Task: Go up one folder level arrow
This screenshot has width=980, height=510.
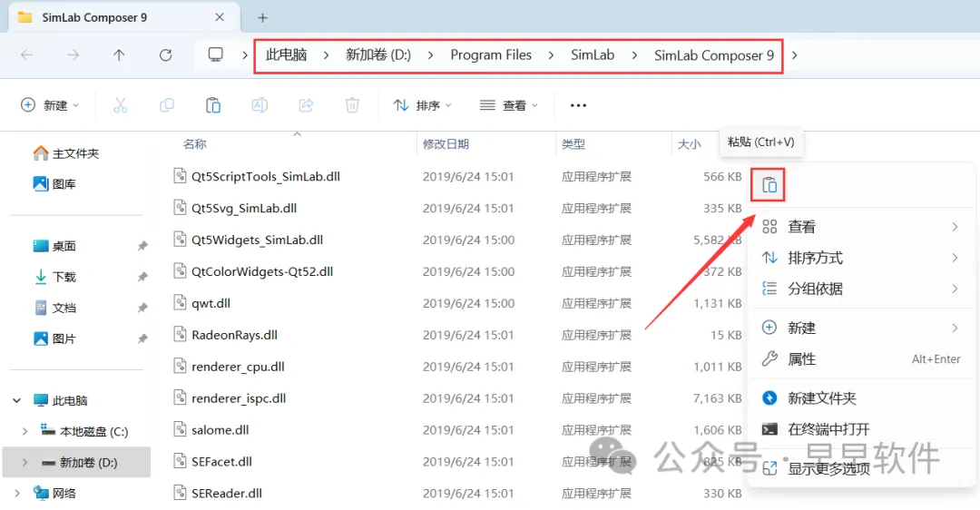Action: coord(119,55)
